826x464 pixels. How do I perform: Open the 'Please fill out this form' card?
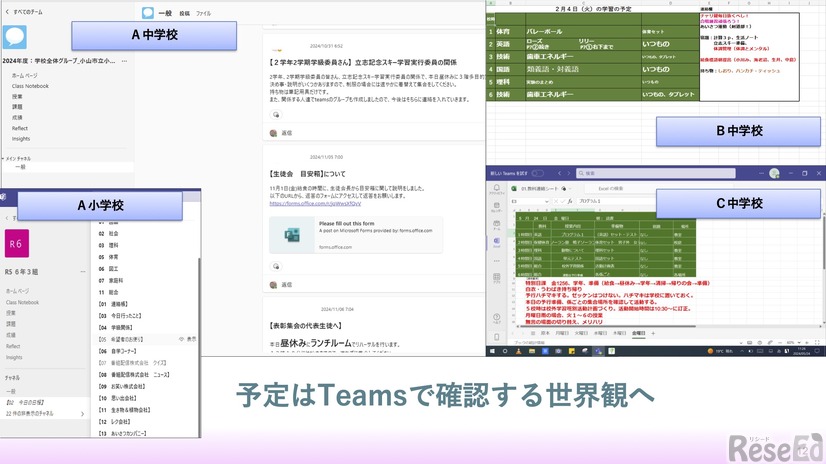[356, 234]
